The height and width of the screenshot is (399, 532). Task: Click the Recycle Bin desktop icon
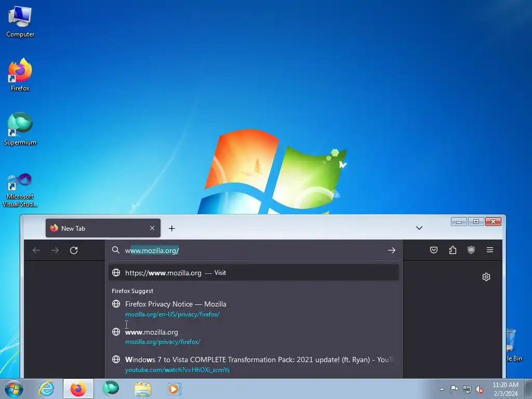pos(513,345)
